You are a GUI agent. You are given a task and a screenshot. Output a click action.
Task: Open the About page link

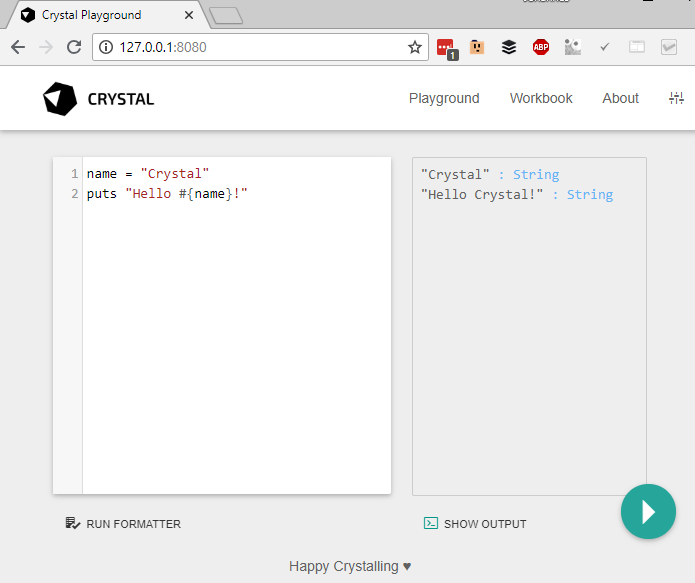(x=620, y=98)
